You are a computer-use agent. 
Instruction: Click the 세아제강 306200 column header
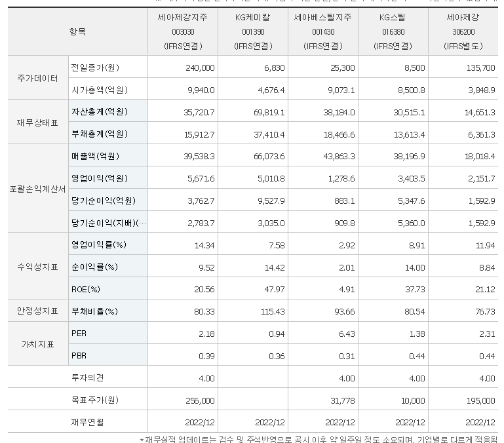[x=463, y=31]
